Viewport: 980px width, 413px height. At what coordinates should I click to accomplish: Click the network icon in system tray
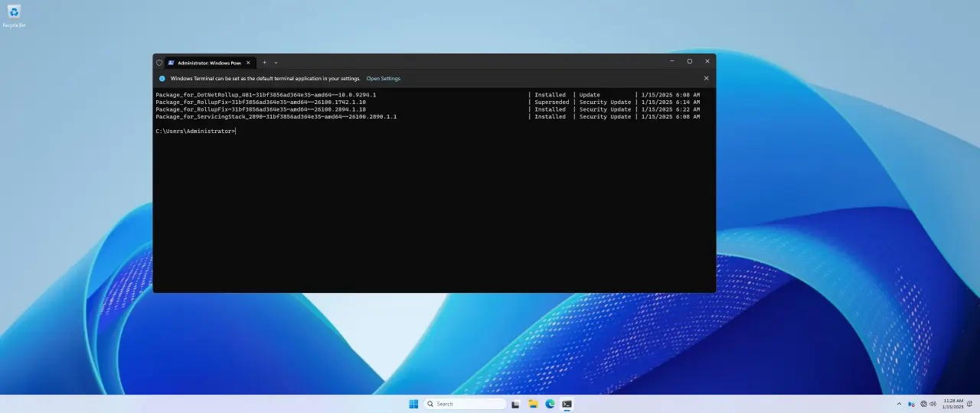pyautogui.click(x=923, y=404)
